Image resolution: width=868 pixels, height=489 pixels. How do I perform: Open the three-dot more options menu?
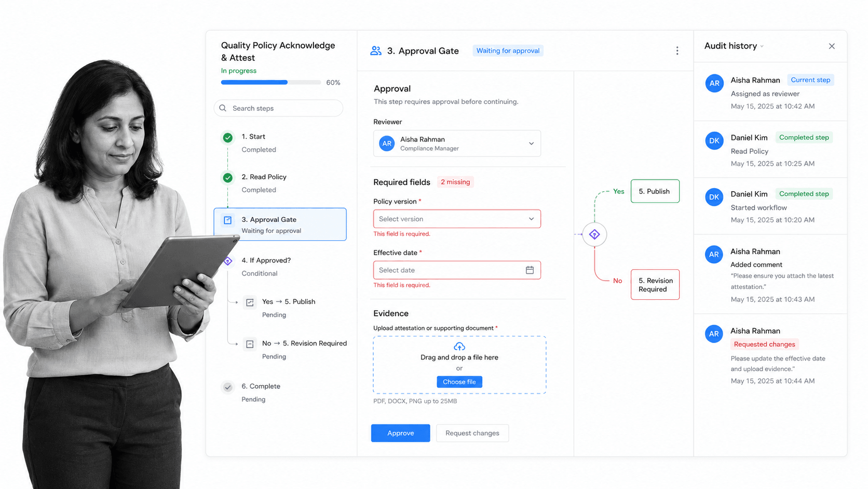tap(677, 51)
